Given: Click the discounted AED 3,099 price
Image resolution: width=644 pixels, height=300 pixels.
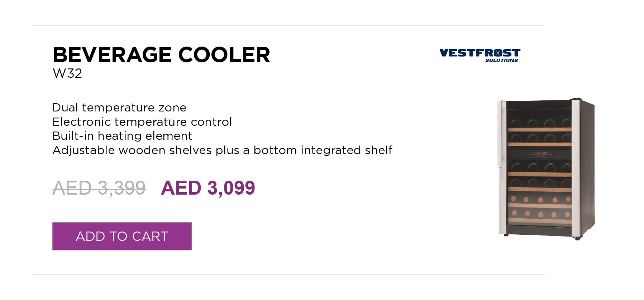Looking at the screenshot, I should (x=208, y=188).
